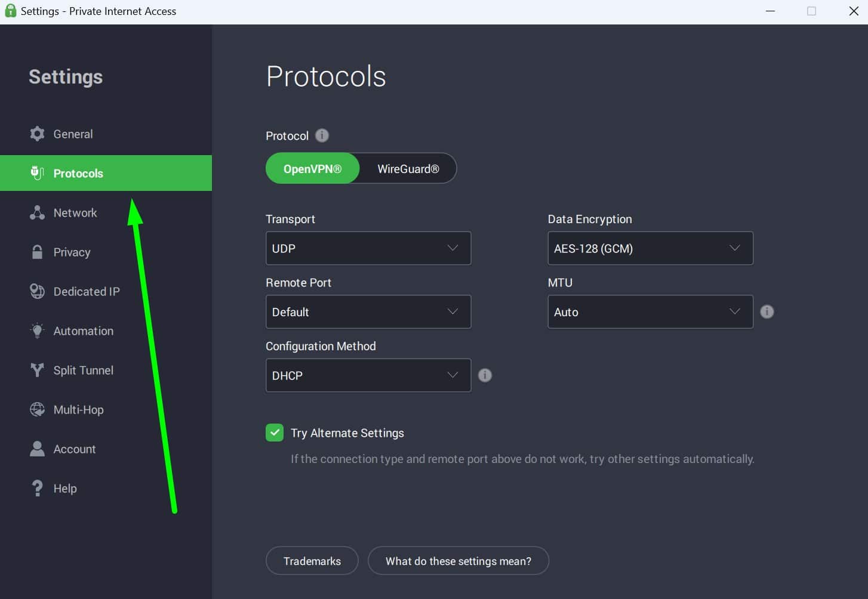Go to General settings page
The height and width of the screenshot is (599, 868).
point(106,134)
